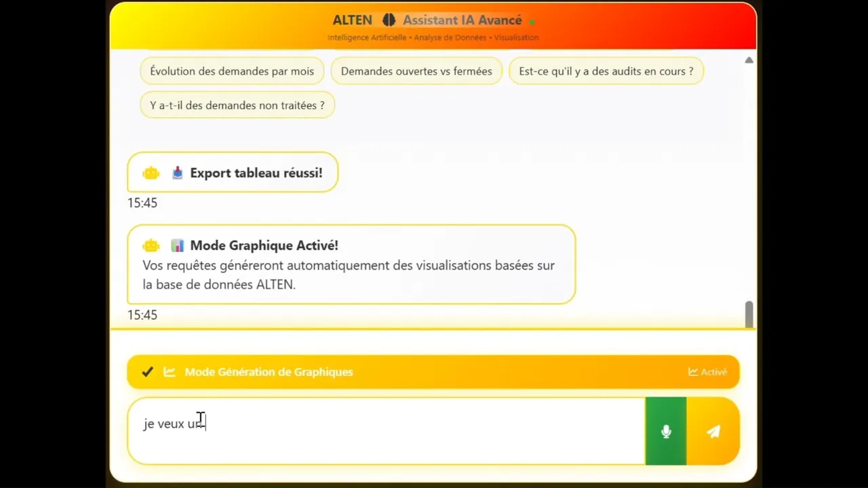
Task: Click the robot icon beside Export tableau réussi
Action: pyautogui.click(x=151, y=174)
